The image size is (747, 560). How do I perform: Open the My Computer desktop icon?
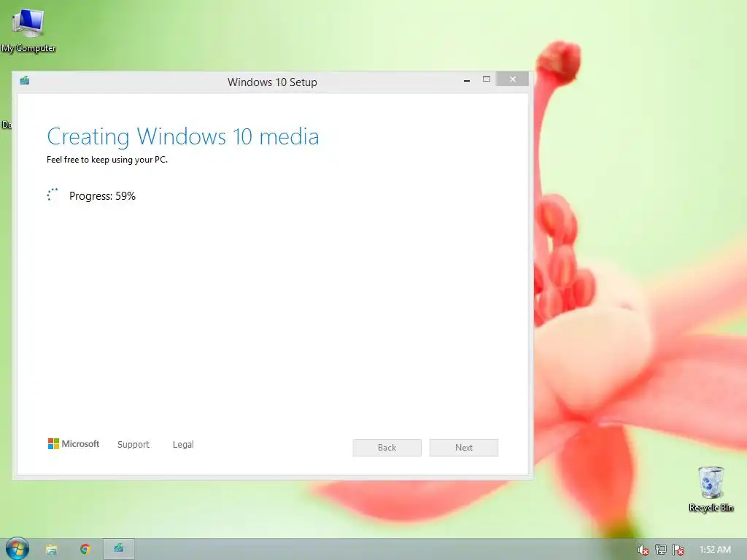coord(28,29)
